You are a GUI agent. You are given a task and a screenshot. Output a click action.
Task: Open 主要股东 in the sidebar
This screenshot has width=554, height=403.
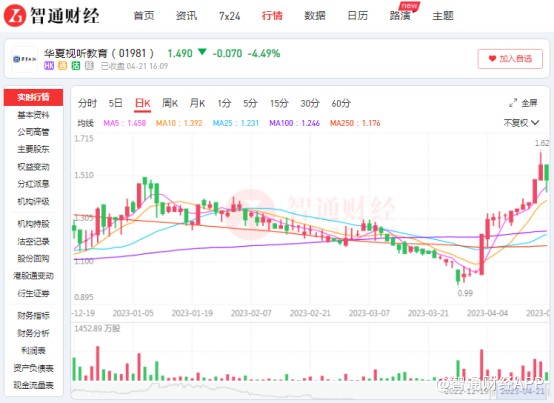(34, 149)
